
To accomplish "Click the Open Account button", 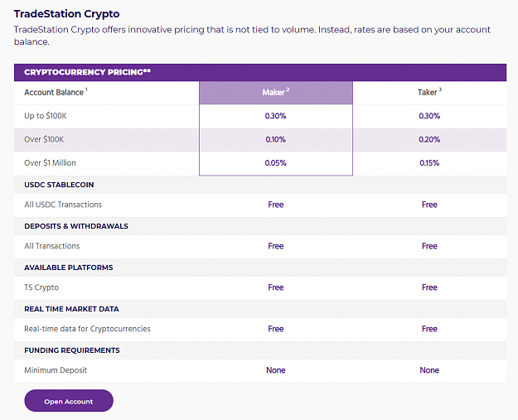I will [x=69, y=400].
